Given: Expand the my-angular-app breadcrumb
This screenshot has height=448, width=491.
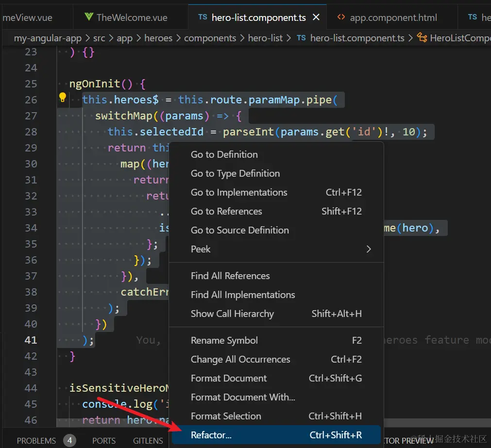Looking at the screenshot, I should [x=47, y=38].
